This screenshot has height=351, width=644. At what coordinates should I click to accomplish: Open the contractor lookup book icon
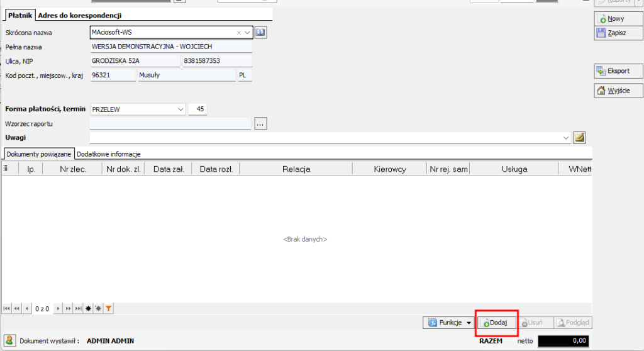(261, 32)
